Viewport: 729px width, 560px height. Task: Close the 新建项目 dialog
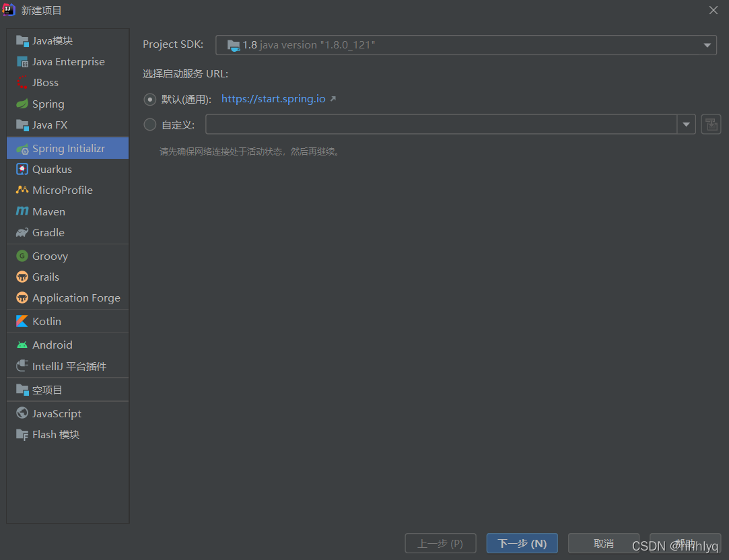tap(714, 10)
